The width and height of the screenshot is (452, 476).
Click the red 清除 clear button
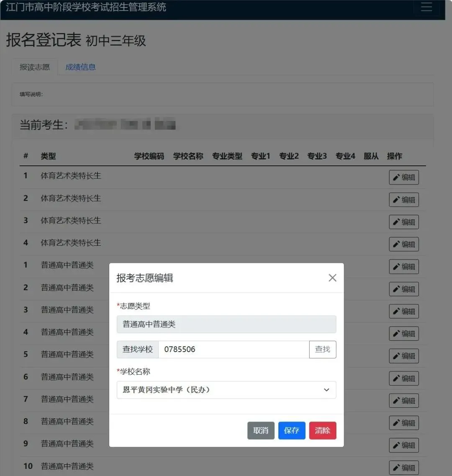pos(323,430)
